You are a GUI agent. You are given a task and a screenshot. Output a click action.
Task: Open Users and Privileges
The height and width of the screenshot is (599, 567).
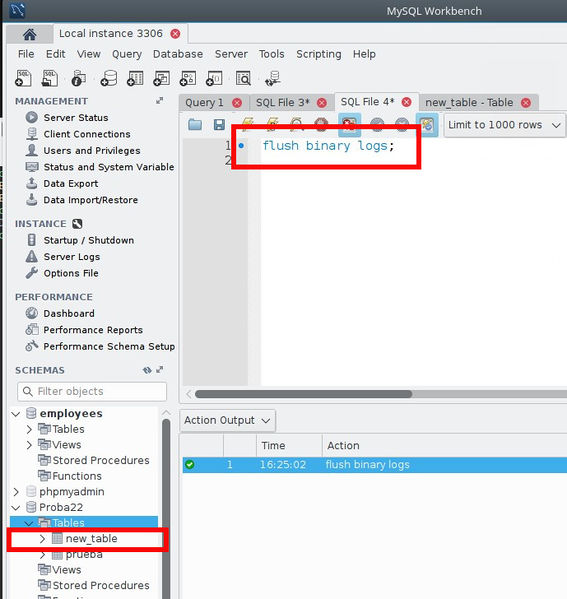[x=92, y=151]
